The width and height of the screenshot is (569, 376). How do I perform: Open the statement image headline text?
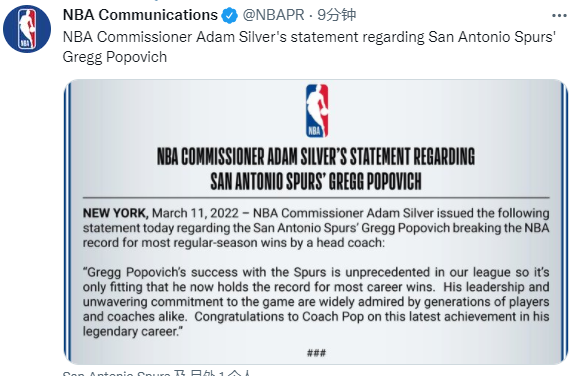316,169
